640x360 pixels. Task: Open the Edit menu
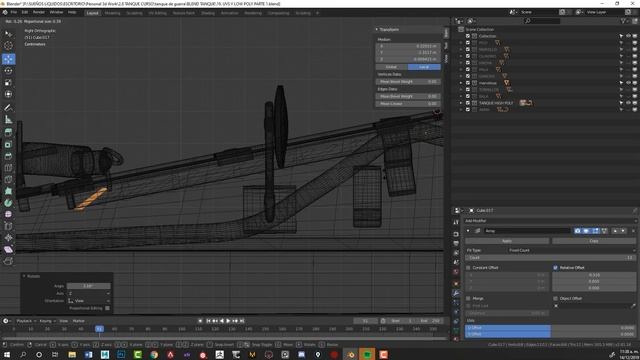24,13
